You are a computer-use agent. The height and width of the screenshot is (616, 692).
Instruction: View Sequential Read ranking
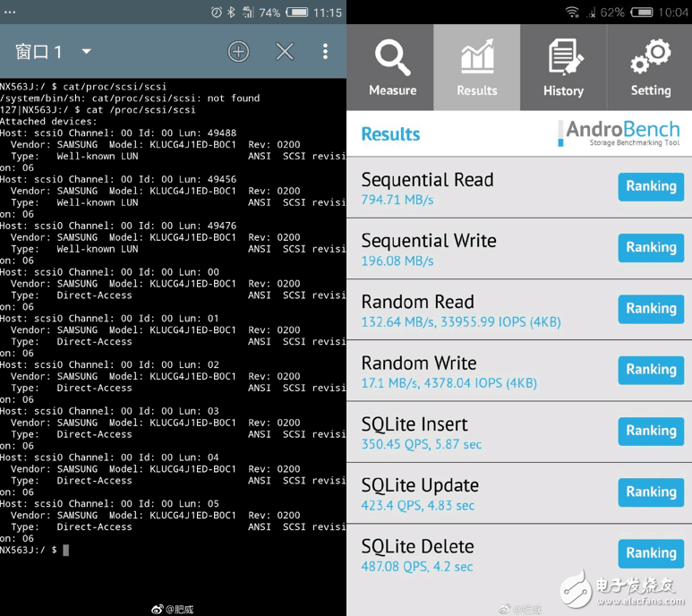pos(651,186)
